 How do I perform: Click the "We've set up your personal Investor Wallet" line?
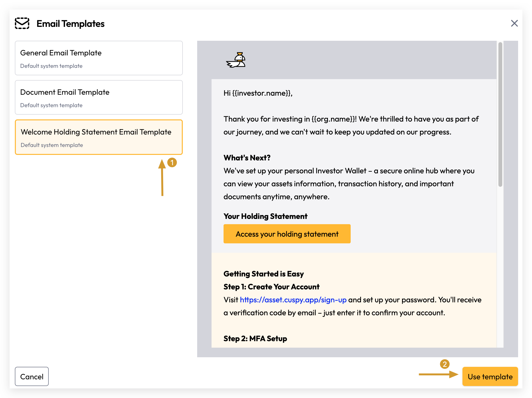pos(349,171)
